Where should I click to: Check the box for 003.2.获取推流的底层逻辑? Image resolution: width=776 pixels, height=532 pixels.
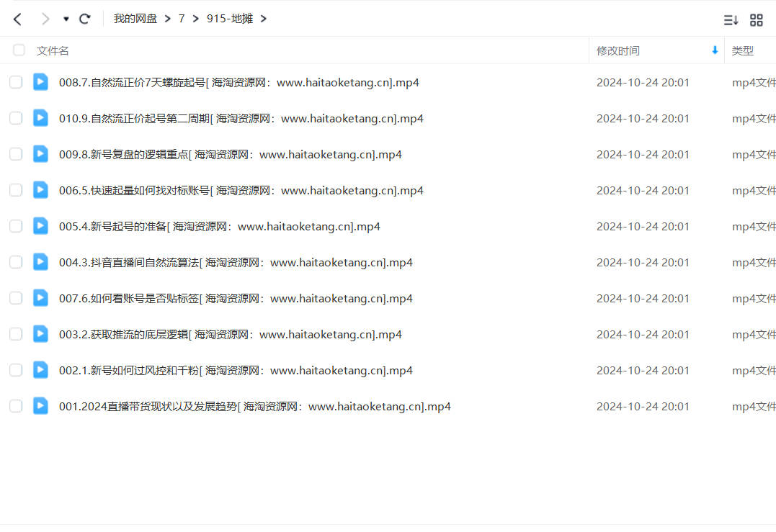[x=16, y=334]
